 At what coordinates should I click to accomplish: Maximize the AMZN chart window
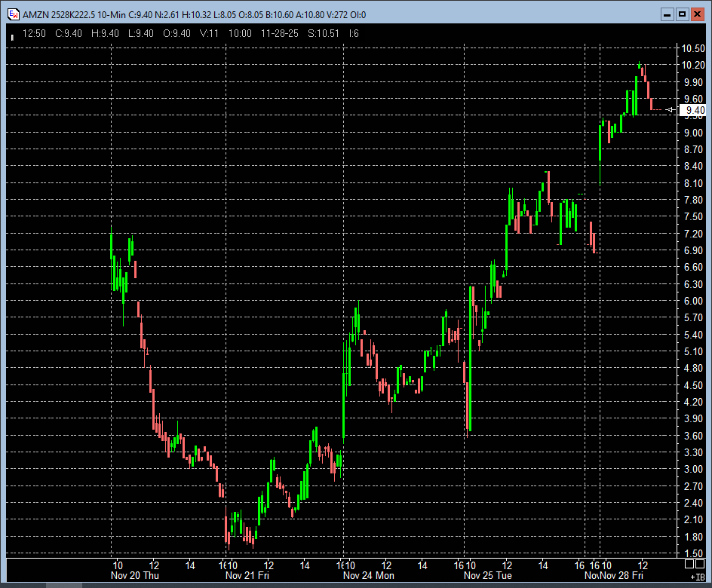pyautogui.click(x=682, y=14)
